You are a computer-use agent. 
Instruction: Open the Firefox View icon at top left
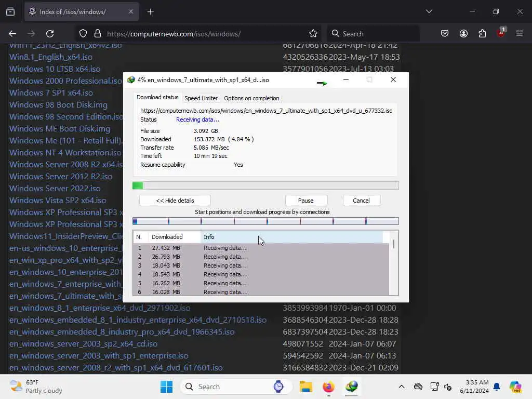10,11
